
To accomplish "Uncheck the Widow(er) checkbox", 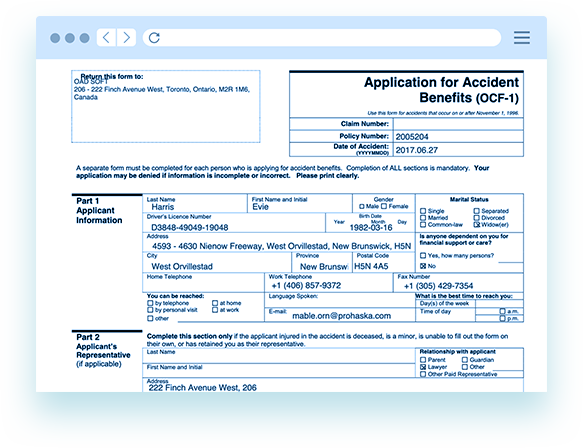I will (476, 225).
